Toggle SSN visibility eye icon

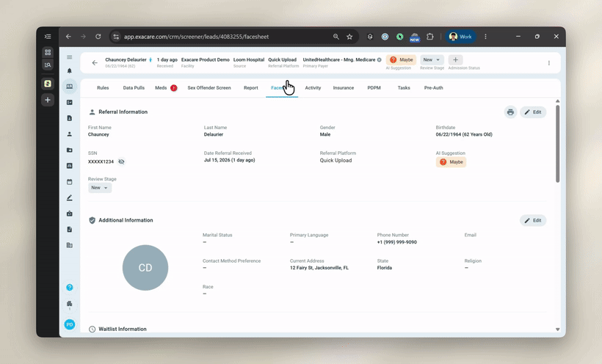(x=121, y=161)
